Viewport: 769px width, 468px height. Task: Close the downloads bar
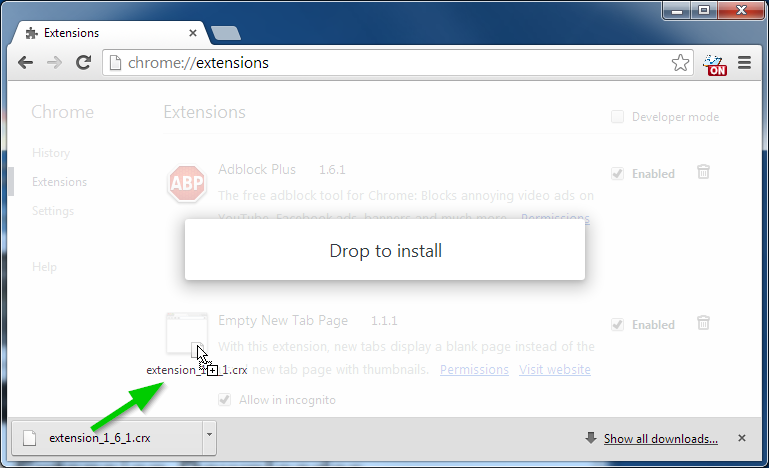point(741,438)
